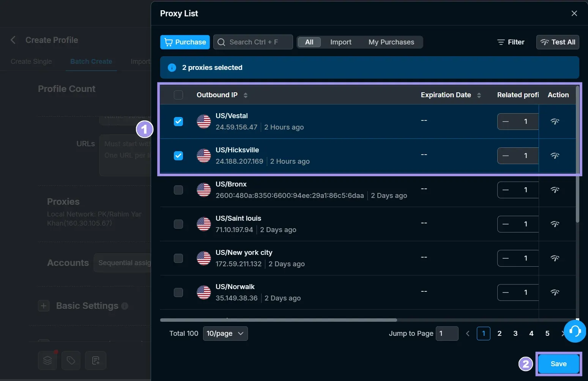Test the US/Bronx proxy connection icon
Image resolution: width=588 pixels, height=381 pixels.
click(555, 190)
